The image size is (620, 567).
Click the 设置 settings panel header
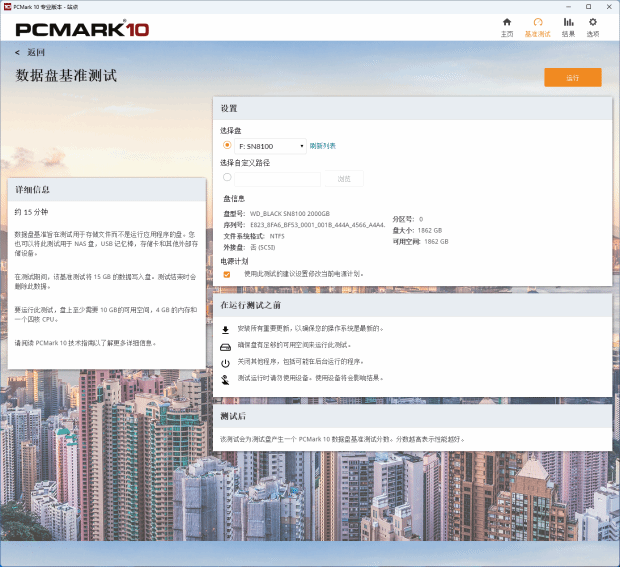412,108
